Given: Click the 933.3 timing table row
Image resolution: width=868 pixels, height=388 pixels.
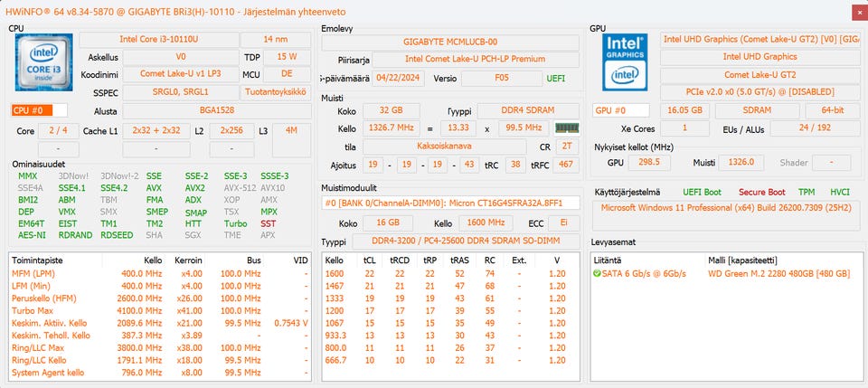Looking at the screenshot, I should click(x=450, y=336).
